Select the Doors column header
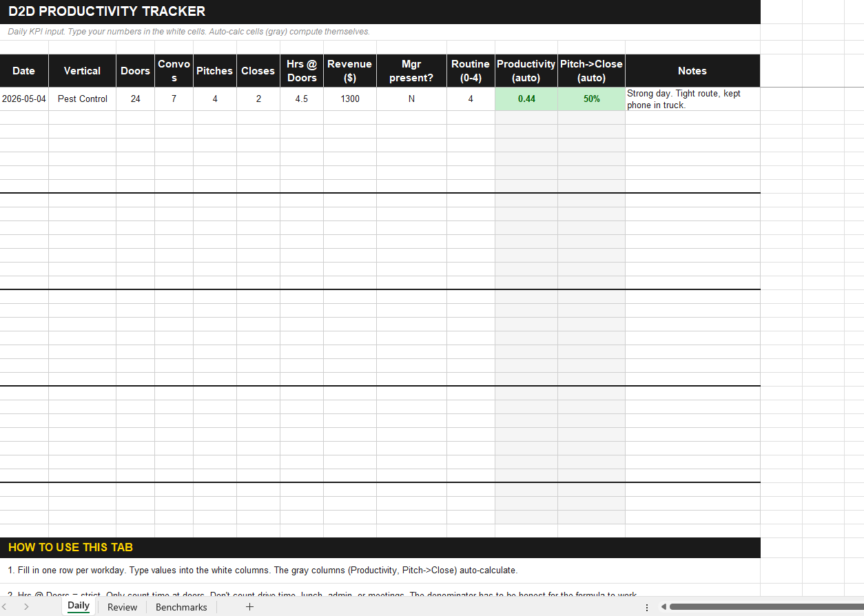 pyautogui.click(x=135, y=71)
